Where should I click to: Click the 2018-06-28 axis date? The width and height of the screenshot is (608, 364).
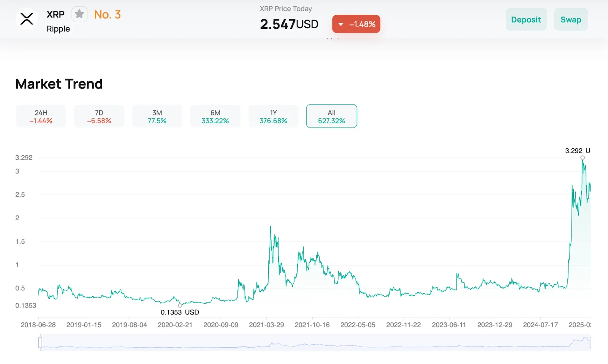click(38, 325)
